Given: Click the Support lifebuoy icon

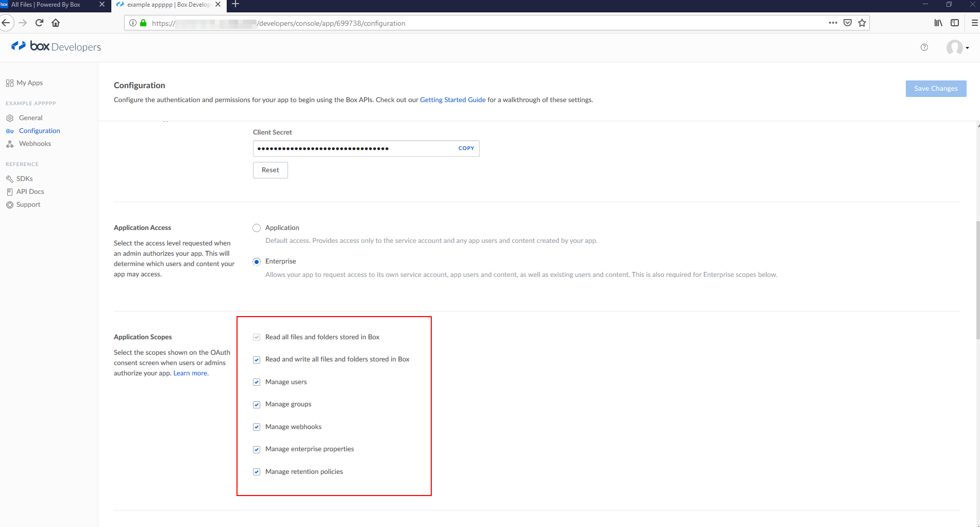Looking at the screenshot, I should click(10, 205).
